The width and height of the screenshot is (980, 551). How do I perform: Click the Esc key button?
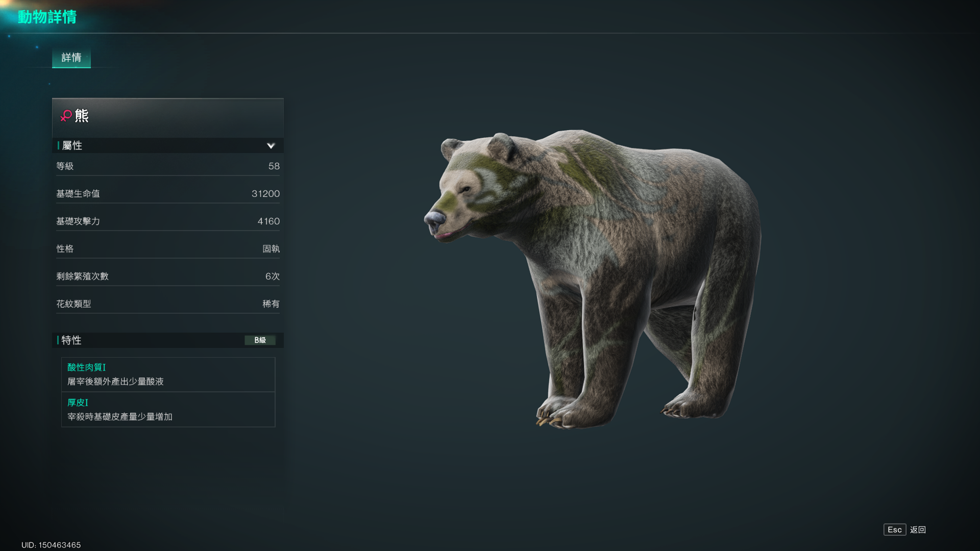(x=895, y=530)
